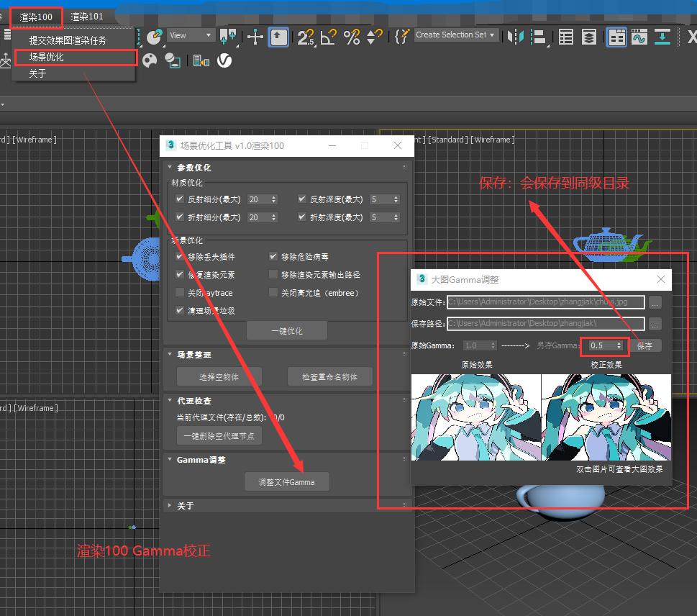Toggle 清理场景垃圾 checkbox
The height and width of the screenshot is (616, 697).
click(180, 310)
